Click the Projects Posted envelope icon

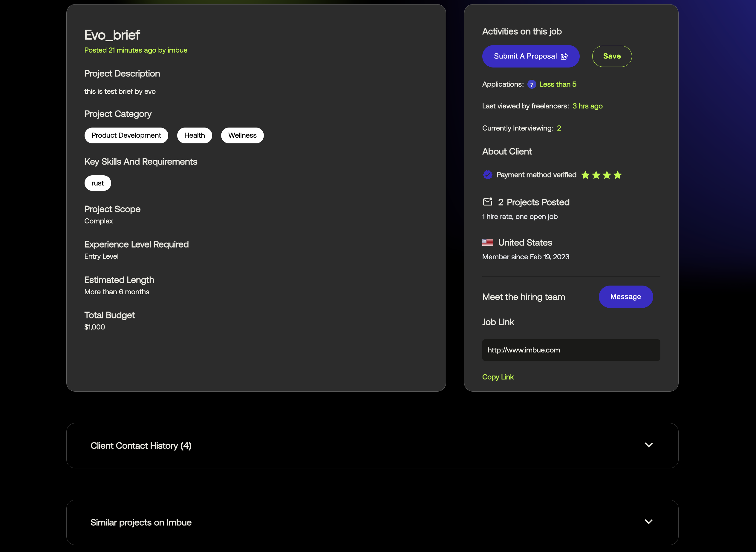[x=487, y=202]
